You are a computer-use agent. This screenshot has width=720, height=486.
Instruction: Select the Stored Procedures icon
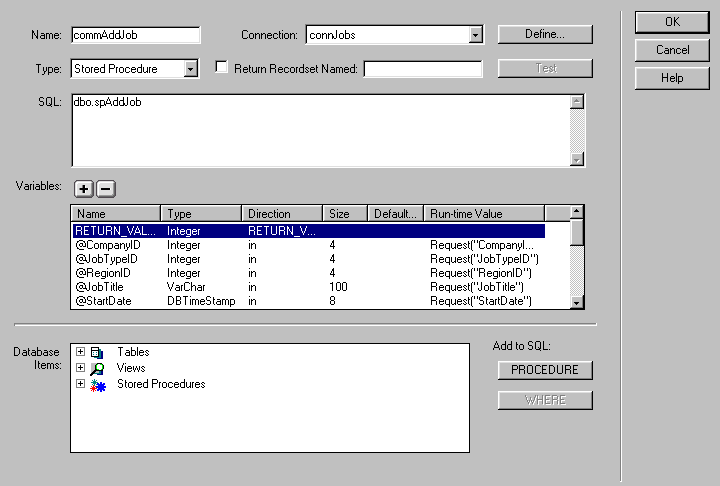[97, 384]
